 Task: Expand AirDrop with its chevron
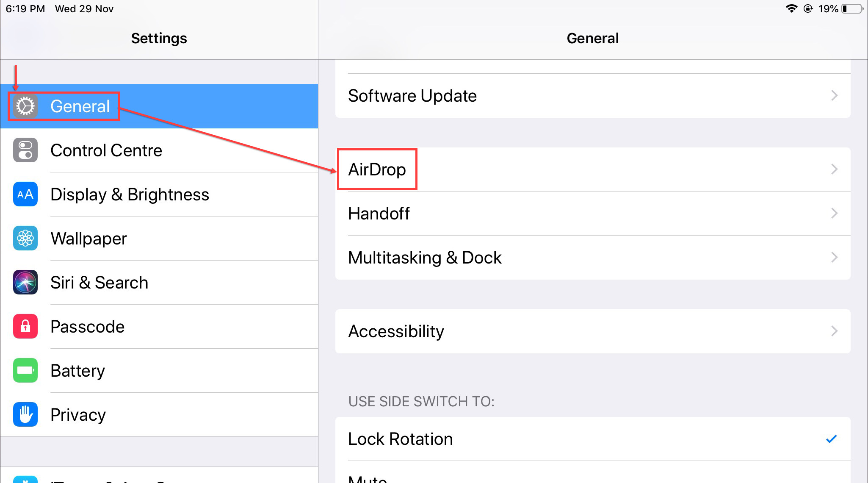click(x=835, y=169)
